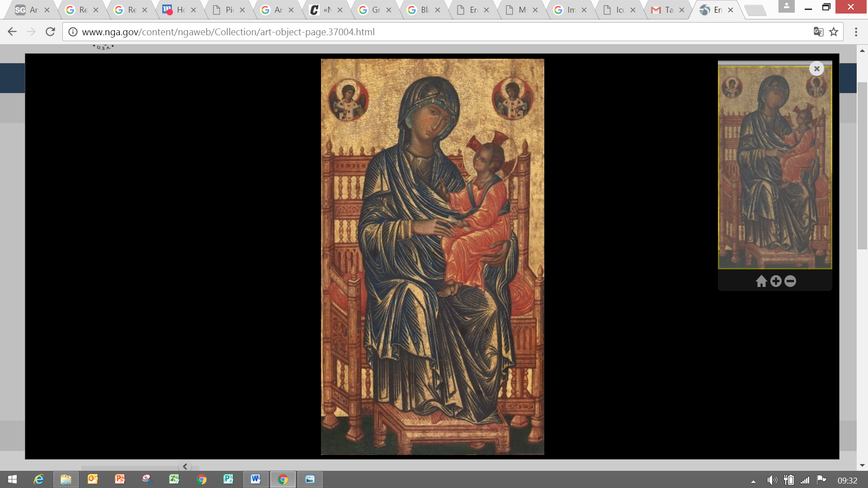Close the navigator thumbnail panel
The image size is (868, 488).
click(816, 69)
